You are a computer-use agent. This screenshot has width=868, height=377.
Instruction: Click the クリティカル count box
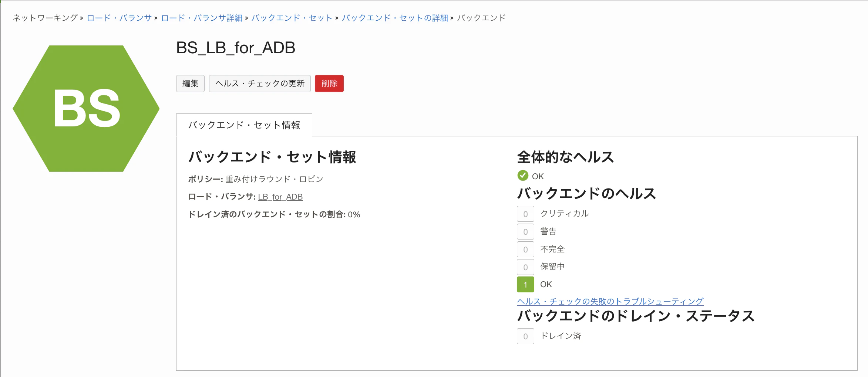click(525, 214)
